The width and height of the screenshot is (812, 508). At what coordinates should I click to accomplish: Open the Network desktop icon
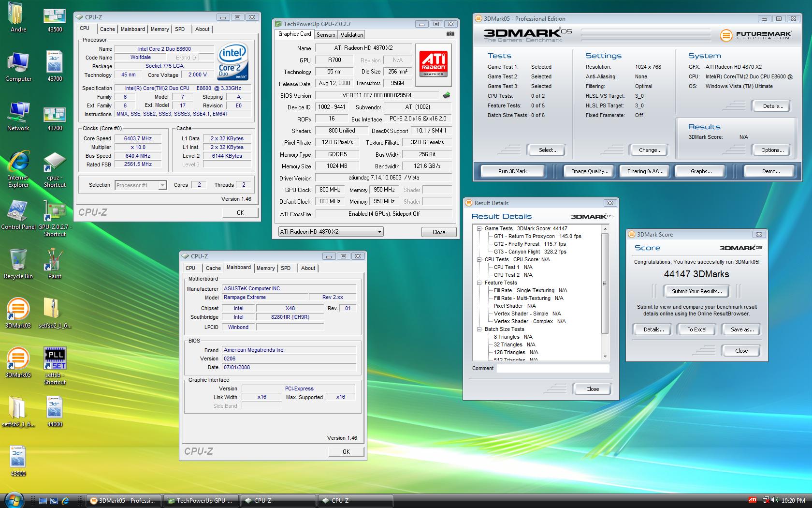[18, 115]
